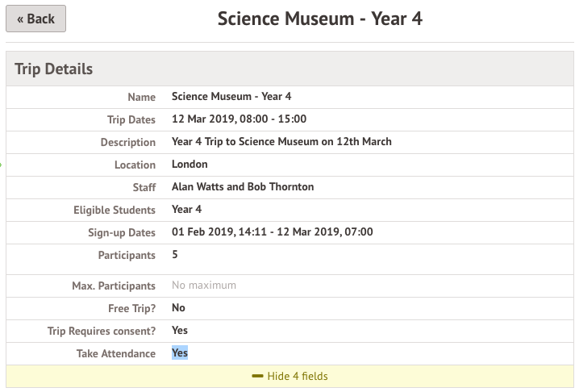Select the Participants count of 5
Viewport: 575px width, 392px height.
coord(175,255)
